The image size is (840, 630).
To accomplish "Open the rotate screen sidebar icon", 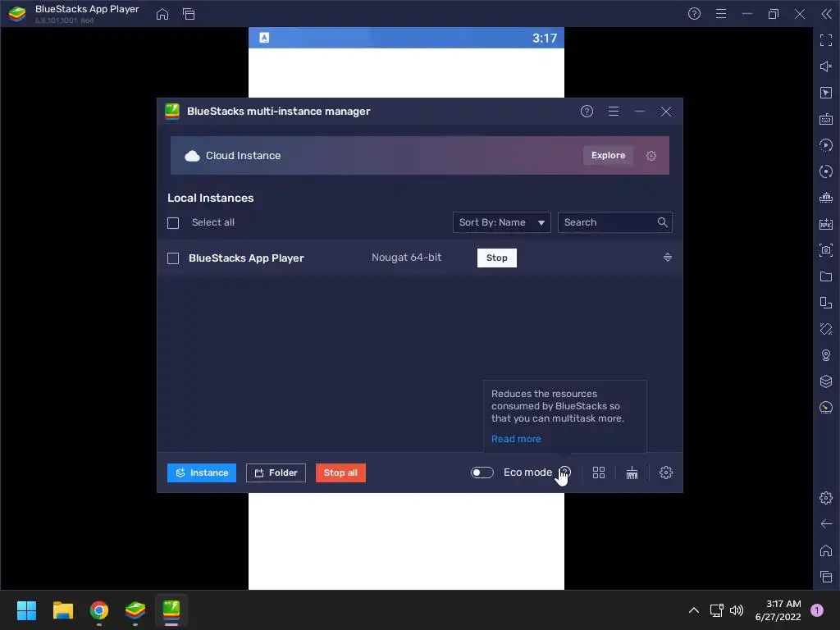I will tap(825, 329).
